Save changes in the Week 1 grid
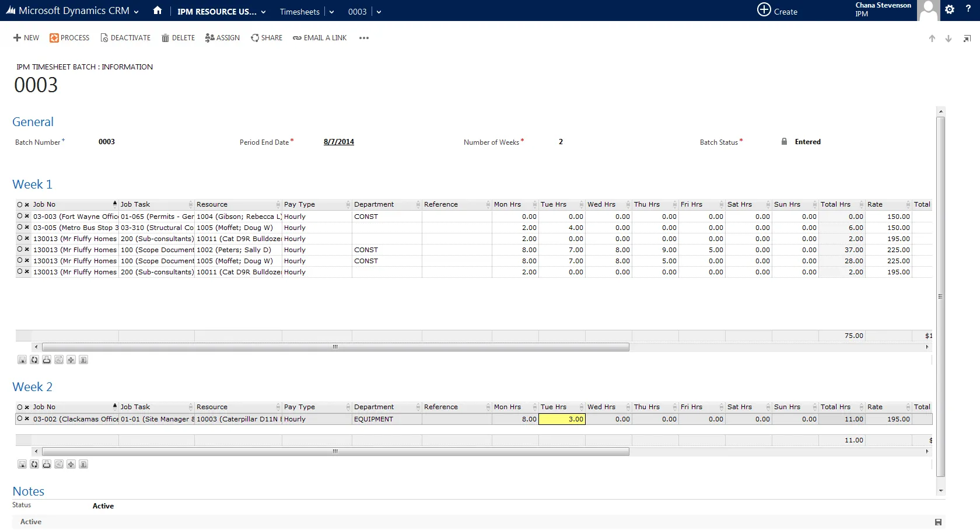This screenshot has width=980, height=530. click(x=22, y=360)
